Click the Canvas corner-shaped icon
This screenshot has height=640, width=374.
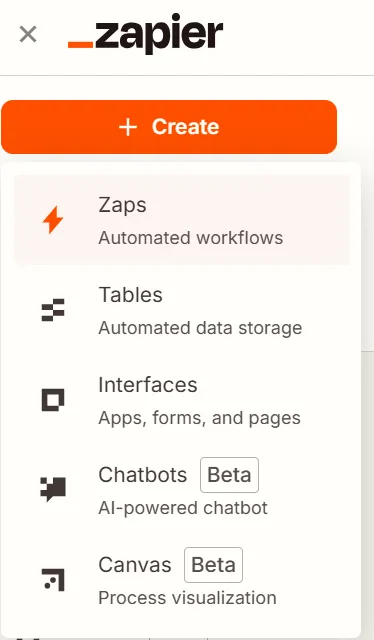[53, 580]
